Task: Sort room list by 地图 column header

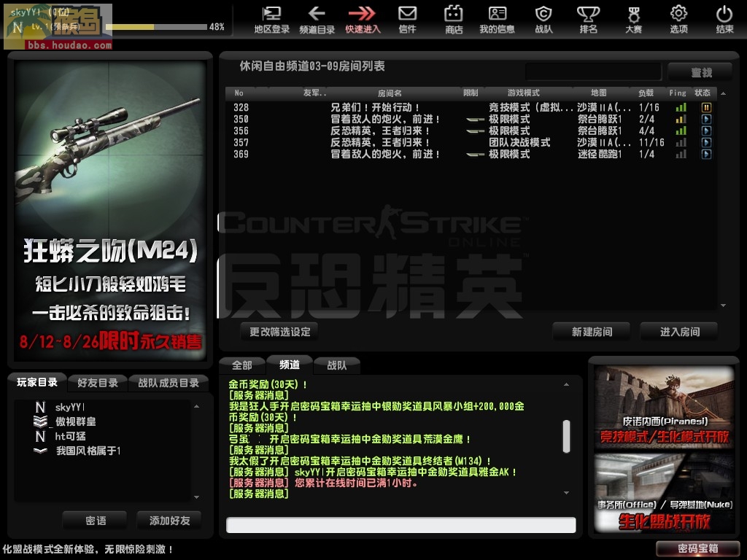Action: (x=598, y=93)
